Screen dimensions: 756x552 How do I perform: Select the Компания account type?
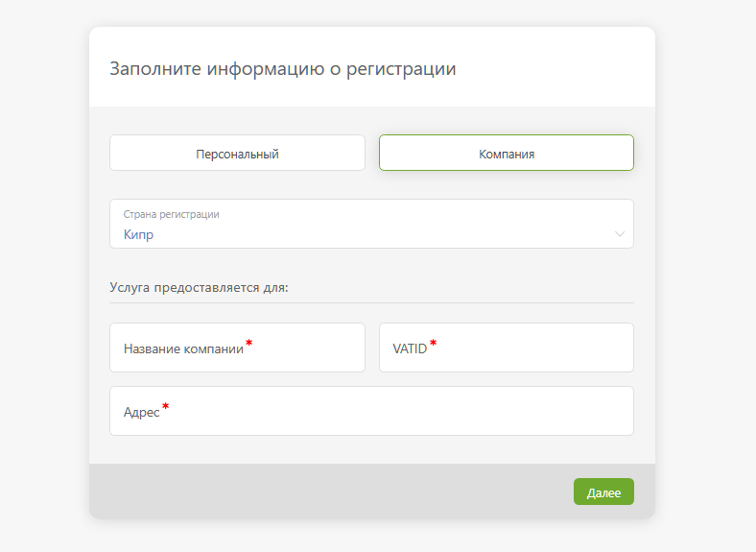pos(507,153)
